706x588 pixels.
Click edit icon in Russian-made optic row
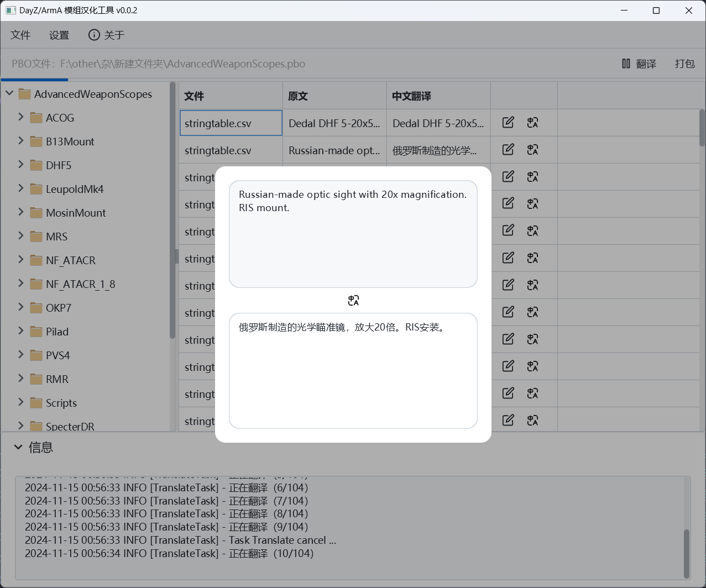(x=508, y=150)
